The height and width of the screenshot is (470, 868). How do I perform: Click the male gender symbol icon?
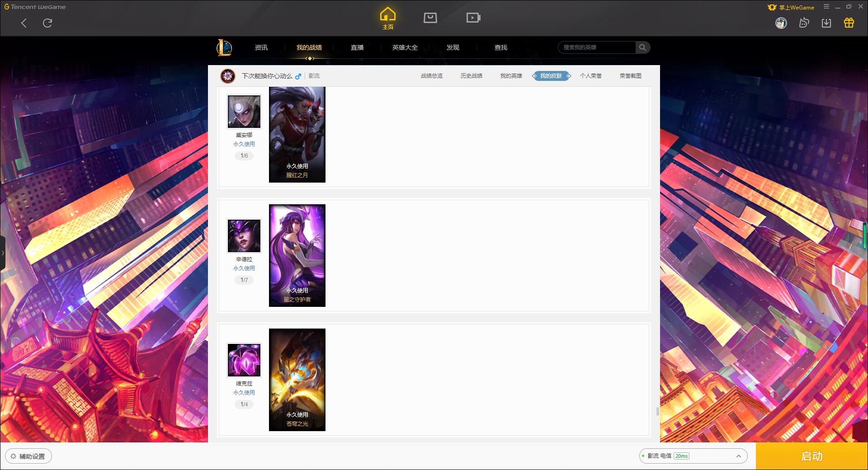[298, 76]
